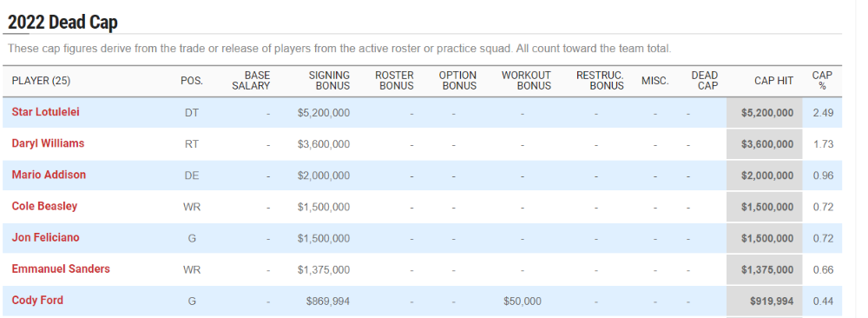Sort by RESTRUC. BONUS column header
This screenshot has width=868, height=318.
[600, 81]
